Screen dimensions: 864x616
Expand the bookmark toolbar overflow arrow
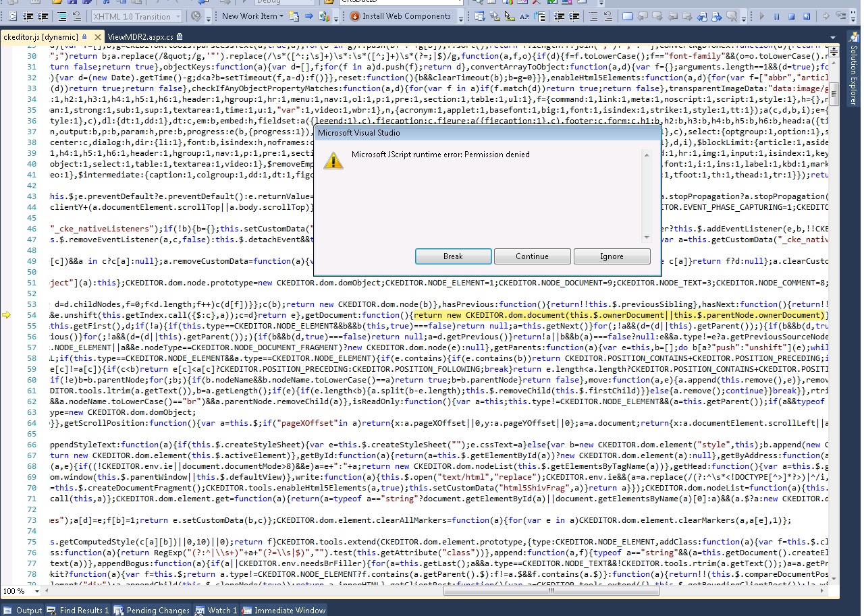744,18
